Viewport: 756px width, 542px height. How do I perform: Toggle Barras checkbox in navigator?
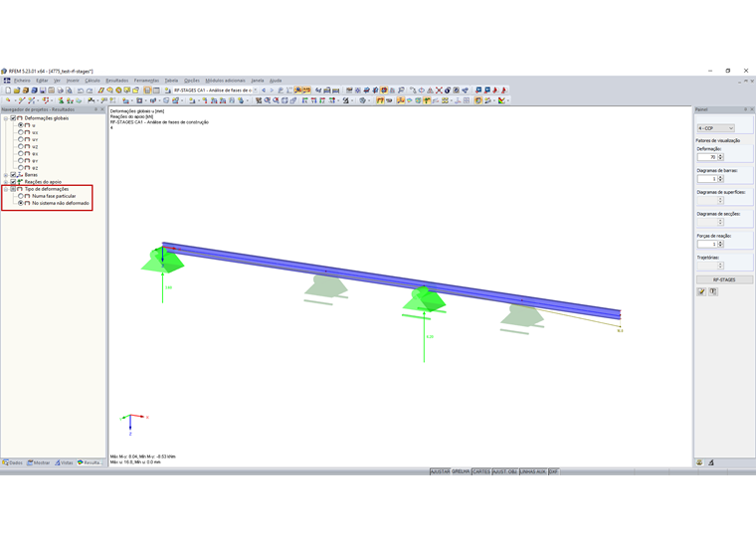point(13,175)
